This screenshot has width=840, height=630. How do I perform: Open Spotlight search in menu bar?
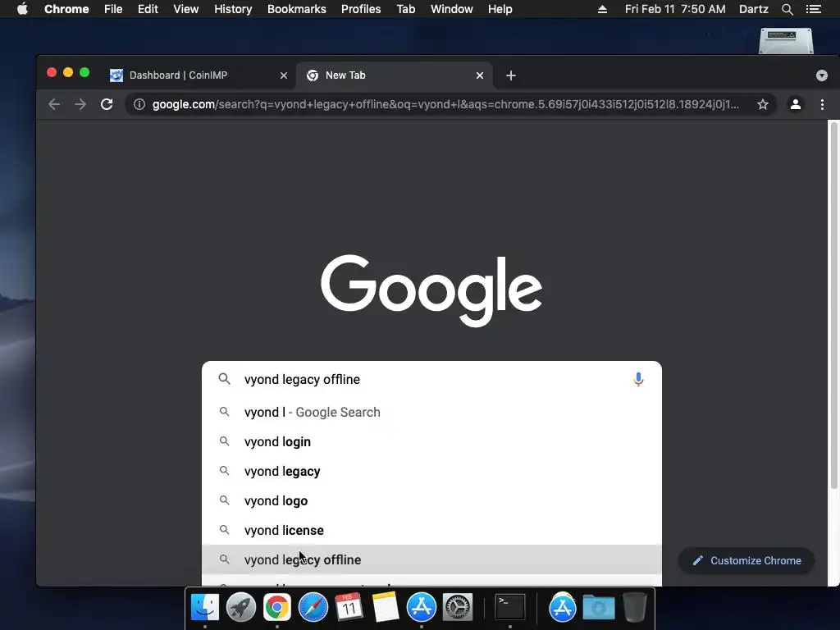click(x=787, y=9)
